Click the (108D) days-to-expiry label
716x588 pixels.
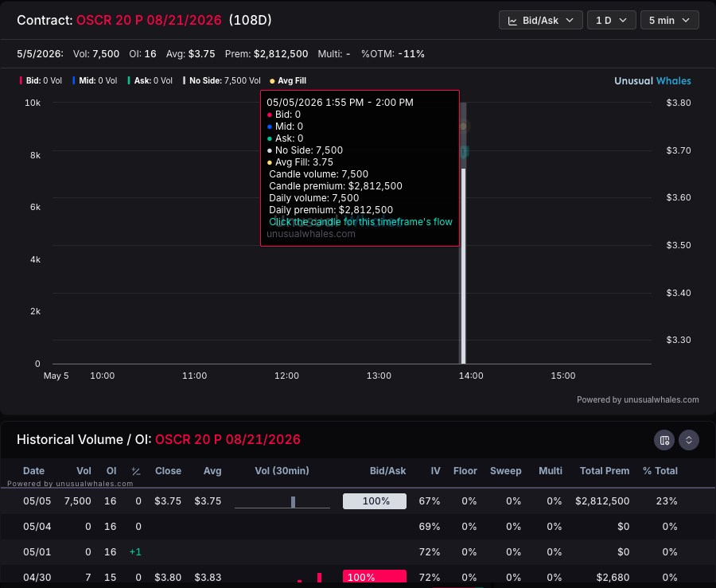click(251, 20)
